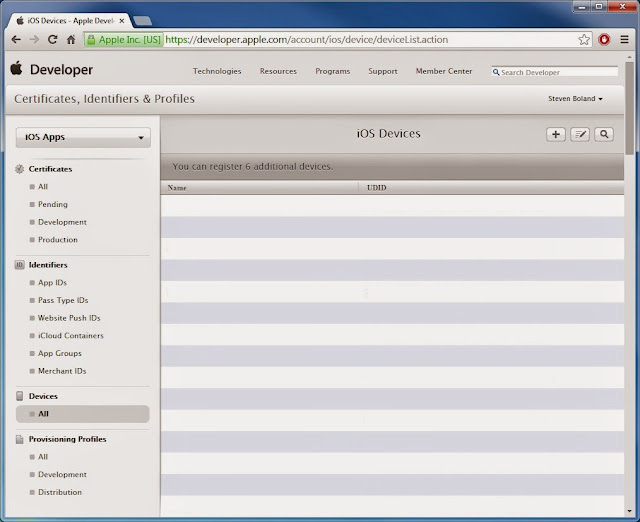Select All under Certificates
The height and width of the screenshot is (522, 640).
(43, 187)
